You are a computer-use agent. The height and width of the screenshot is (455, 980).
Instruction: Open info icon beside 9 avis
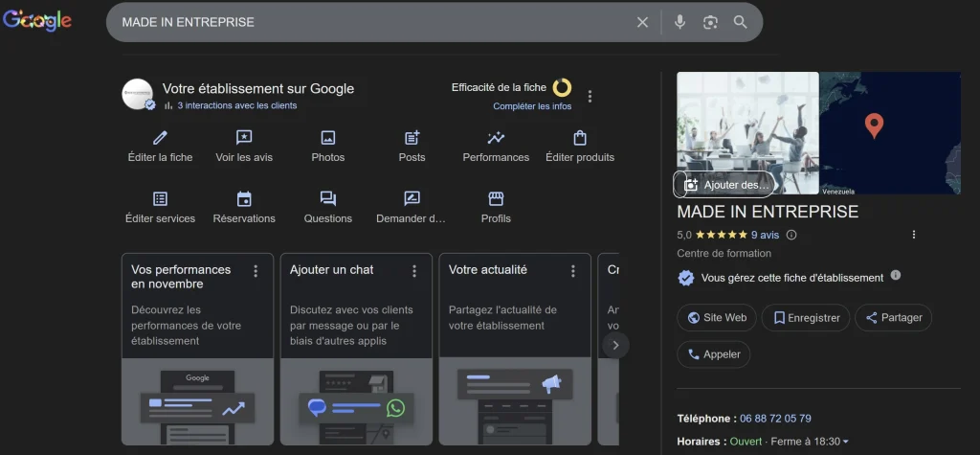[791, 235]
